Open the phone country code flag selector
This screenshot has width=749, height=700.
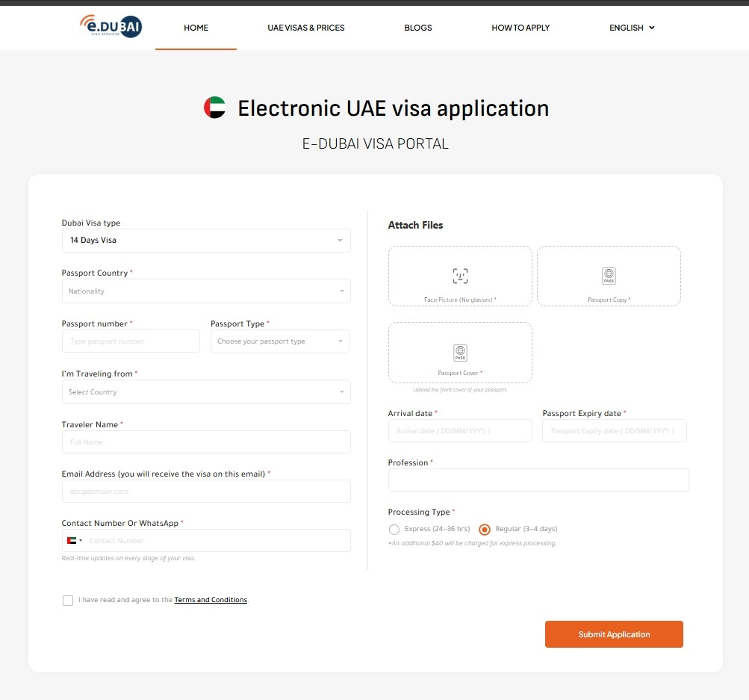pos(75,540)
